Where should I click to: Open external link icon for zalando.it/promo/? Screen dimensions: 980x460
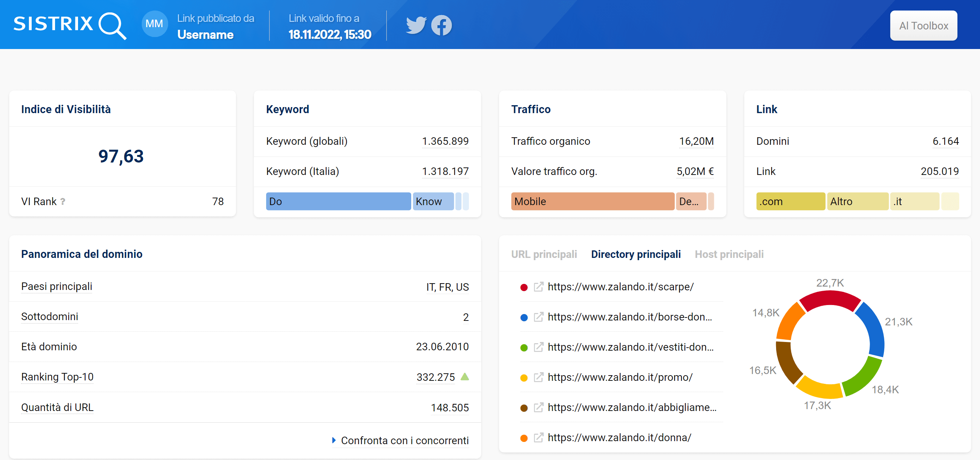click(538, 377)
